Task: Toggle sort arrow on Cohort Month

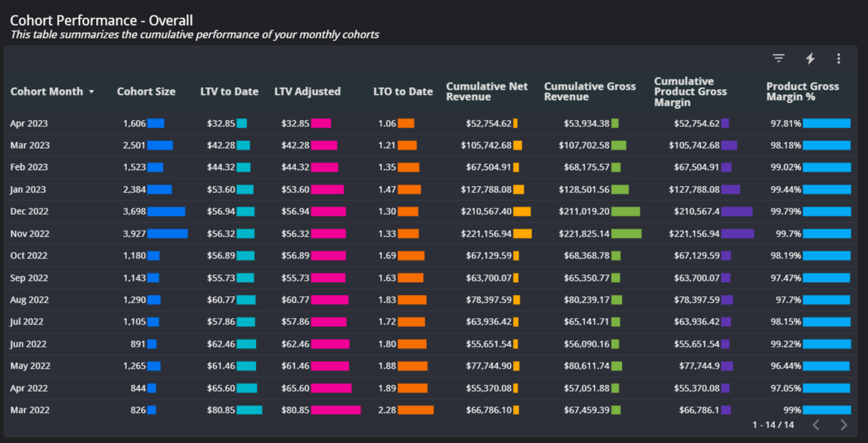Action: click(x=92, y=92)
